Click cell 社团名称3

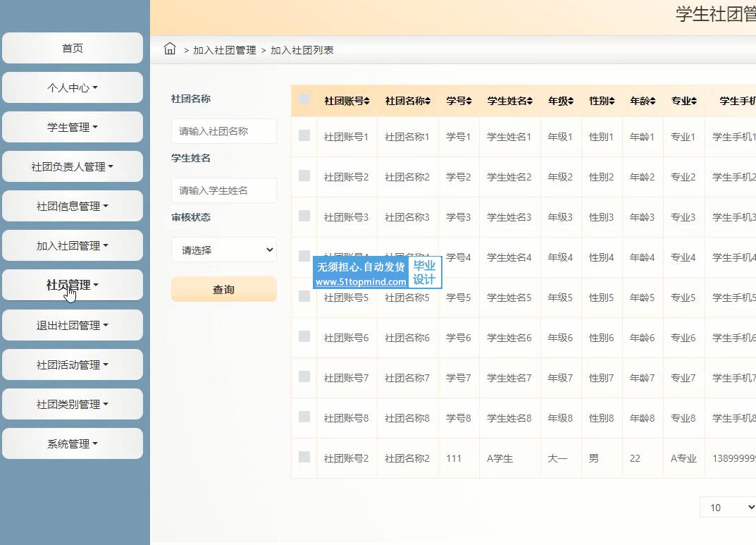407,218
